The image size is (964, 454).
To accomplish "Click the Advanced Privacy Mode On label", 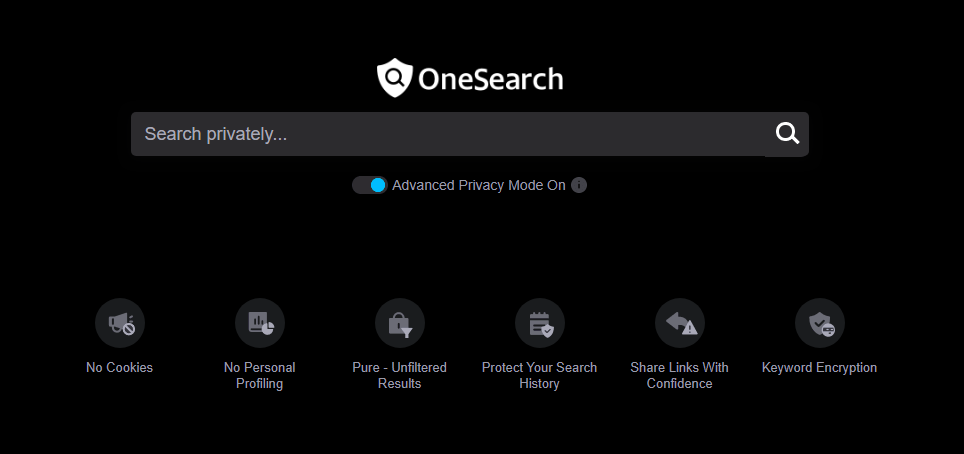I will pos(479,185).
